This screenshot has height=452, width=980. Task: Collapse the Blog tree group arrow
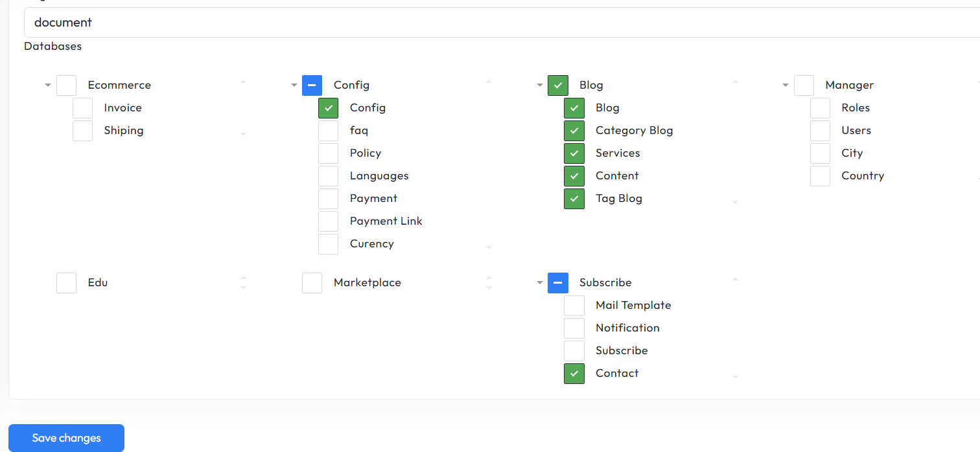pyautogui.click(x=540, y=85)
